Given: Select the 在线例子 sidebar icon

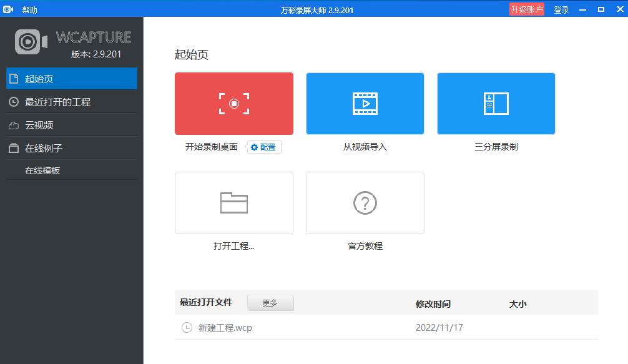Looking at the screenshot, I should point(14,147).
